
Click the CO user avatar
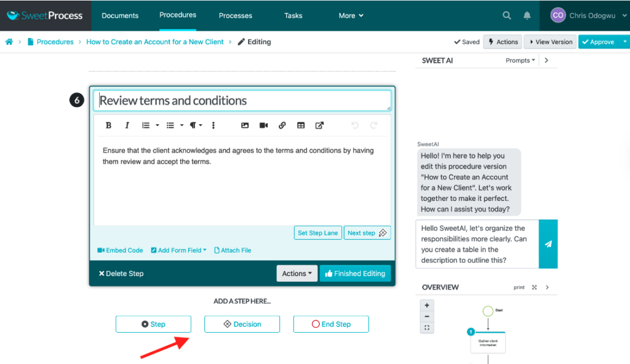coord(557,15)
